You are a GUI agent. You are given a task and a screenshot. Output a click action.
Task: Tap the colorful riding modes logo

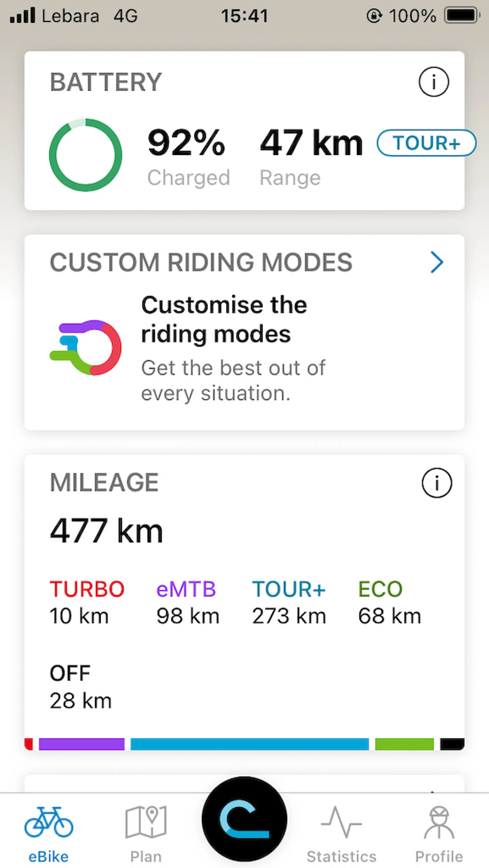coord(86,348)
